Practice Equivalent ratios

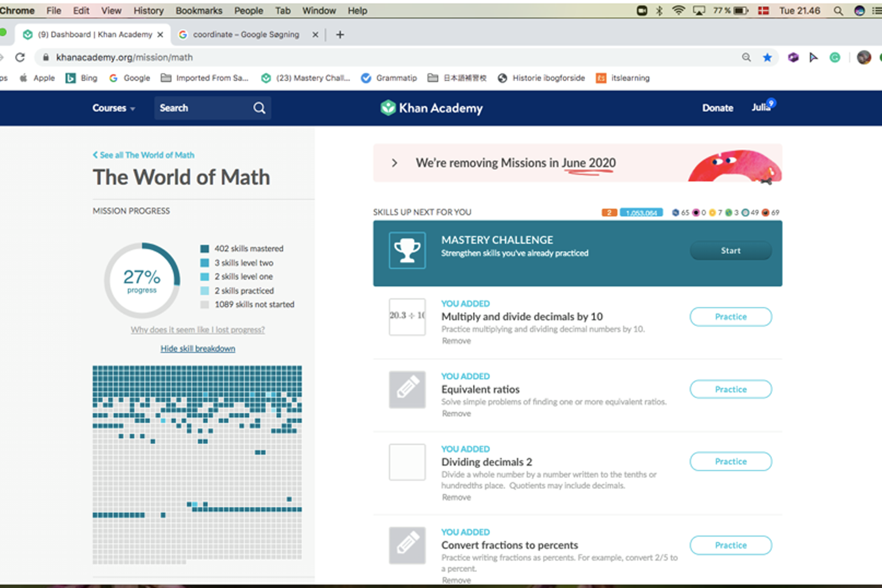(731, 389)
